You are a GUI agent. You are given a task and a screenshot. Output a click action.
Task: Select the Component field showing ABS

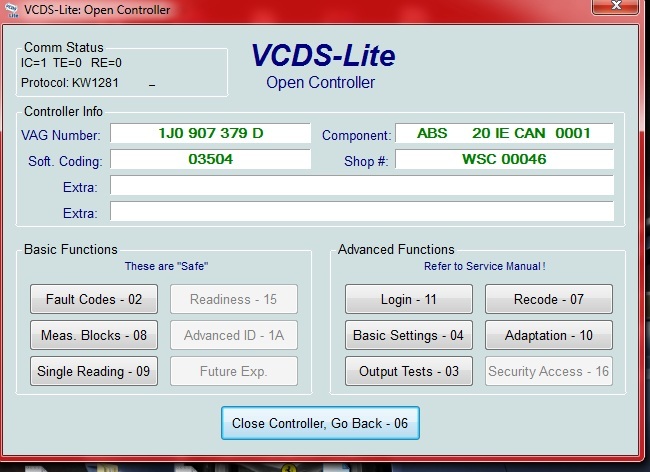click(504, 133)
